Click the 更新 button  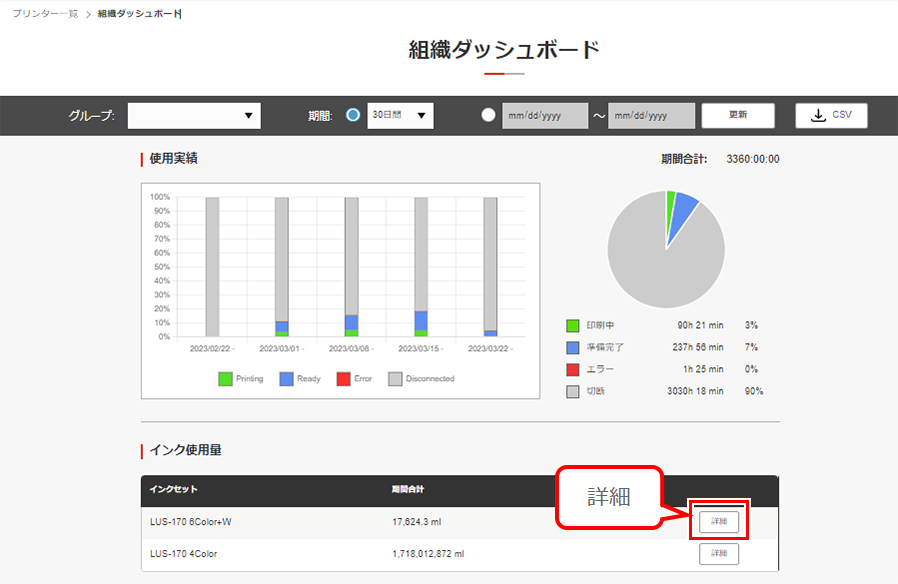click(x=738, y=115)
